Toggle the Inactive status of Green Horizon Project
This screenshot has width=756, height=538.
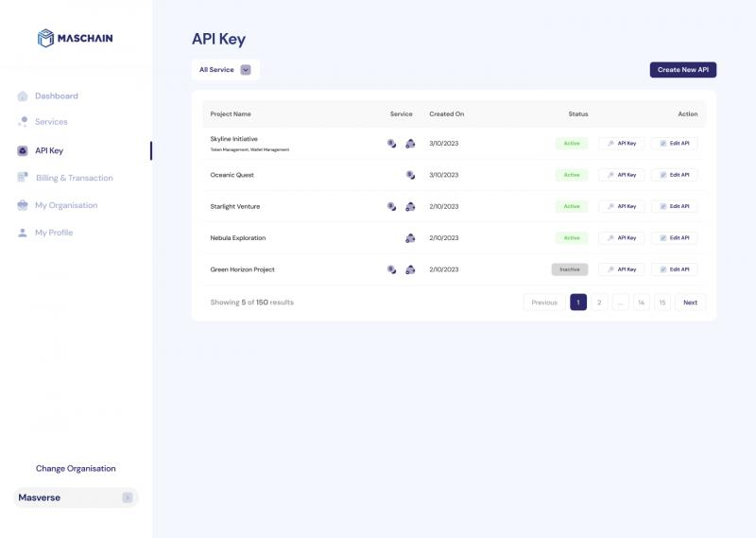click(570, 269)
